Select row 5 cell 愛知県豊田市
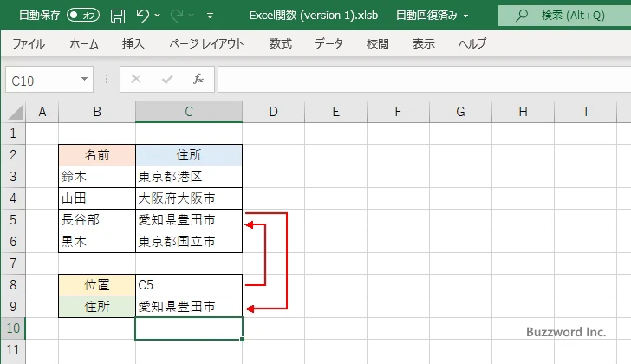This screenshot has width=631, height=364. (189, 220)
